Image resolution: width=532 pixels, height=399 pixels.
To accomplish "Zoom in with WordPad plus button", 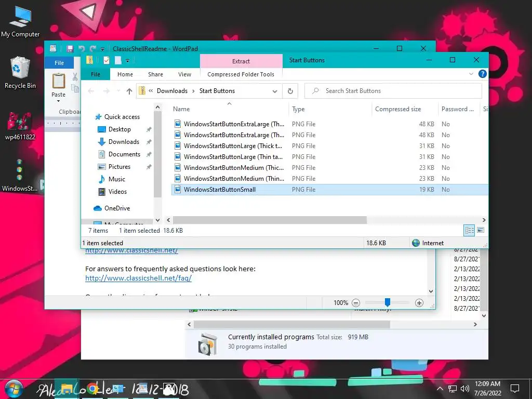I will point(419,303).
